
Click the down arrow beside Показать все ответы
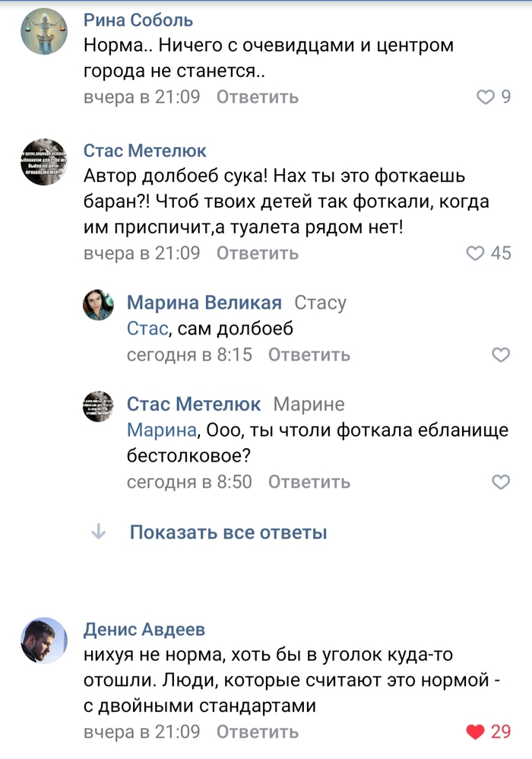98,532
